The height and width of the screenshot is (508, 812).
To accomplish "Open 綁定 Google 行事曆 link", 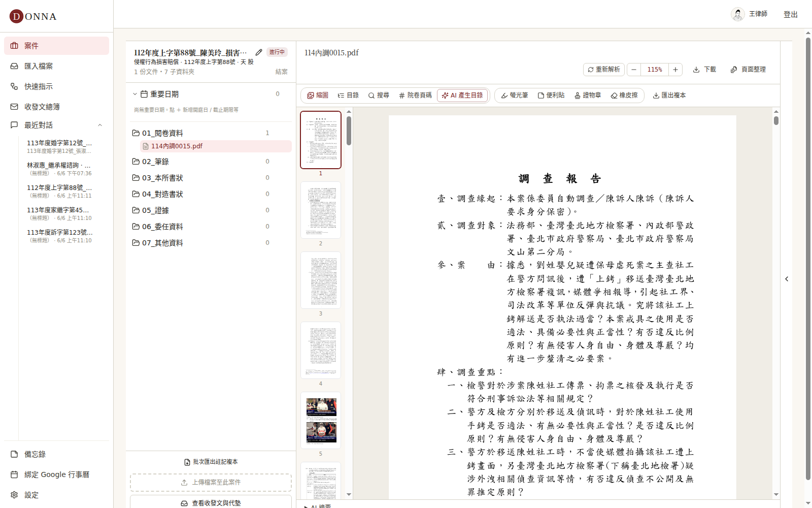I will coord(56,474).
